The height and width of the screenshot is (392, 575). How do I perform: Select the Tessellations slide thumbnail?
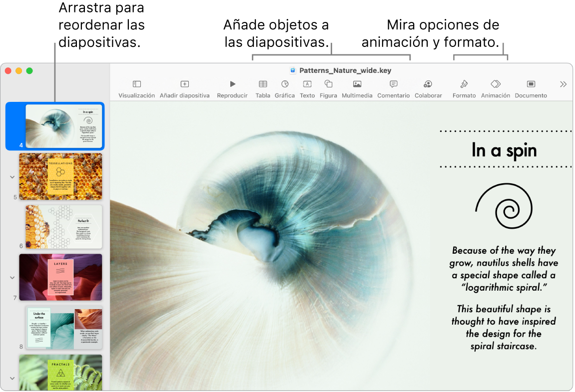click(x=60, y=177)
